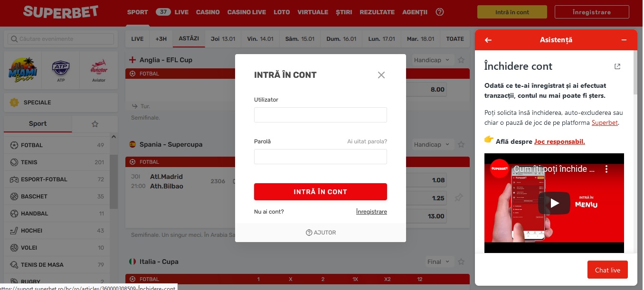
Task: Focus the Căutare evenimente search box
Action: pyautogui.click(x=61, y=39)
